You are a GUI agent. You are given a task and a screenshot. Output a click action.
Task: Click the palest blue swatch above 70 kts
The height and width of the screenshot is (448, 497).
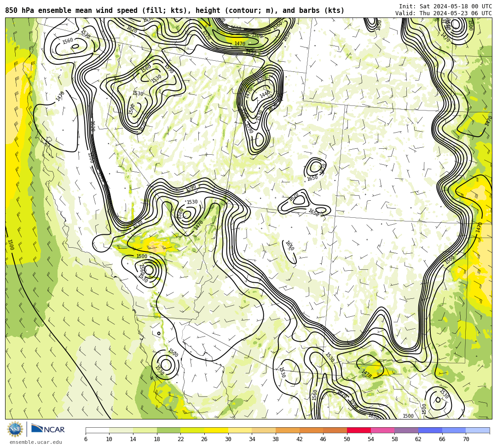pos(478,430)
